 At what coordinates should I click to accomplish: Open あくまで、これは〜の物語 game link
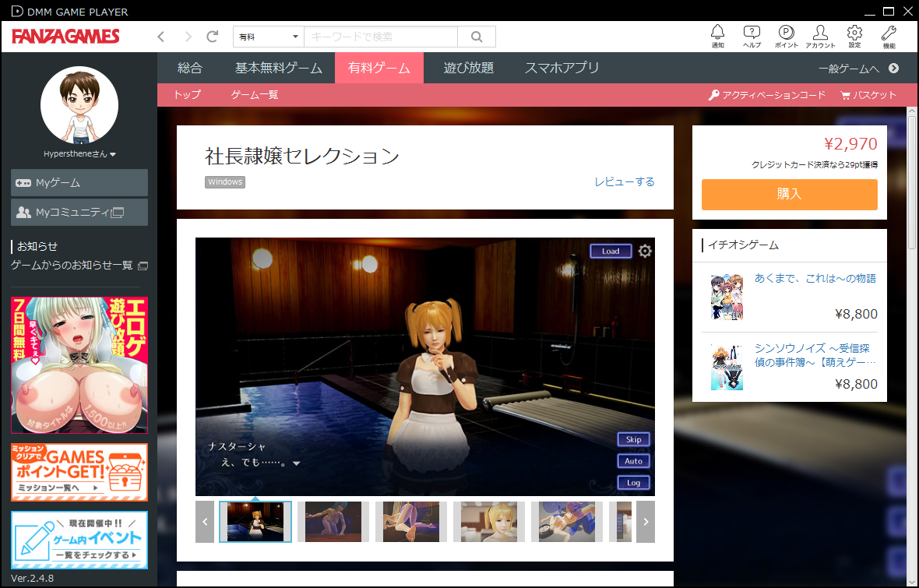pos(815,279)
